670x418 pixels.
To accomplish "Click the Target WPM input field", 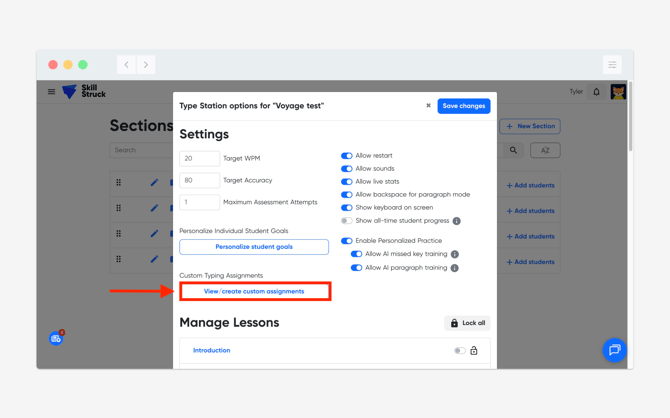I will click(199, 158).
